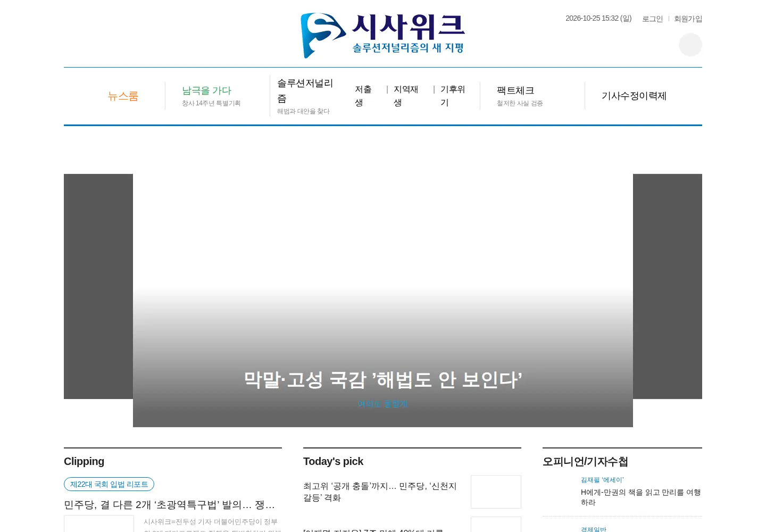Show next slide via right dark panel
766x532 pixels.
pos(668,286)
